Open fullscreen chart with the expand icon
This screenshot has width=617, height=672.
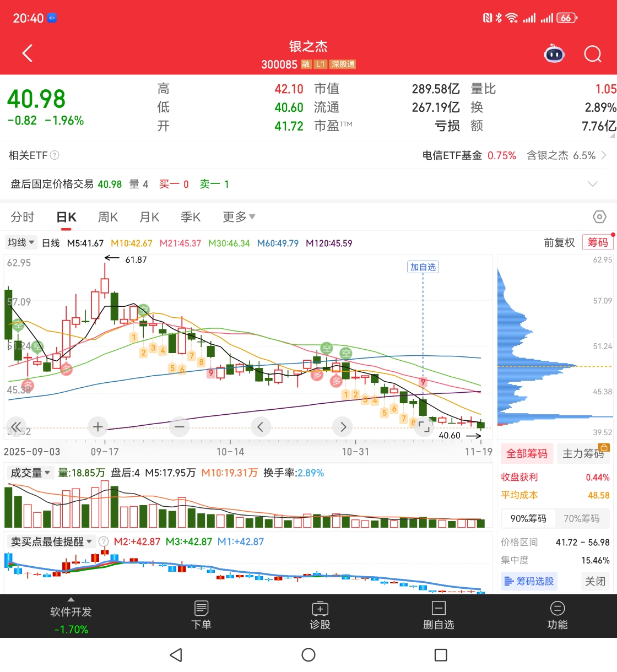click(424, 426)
